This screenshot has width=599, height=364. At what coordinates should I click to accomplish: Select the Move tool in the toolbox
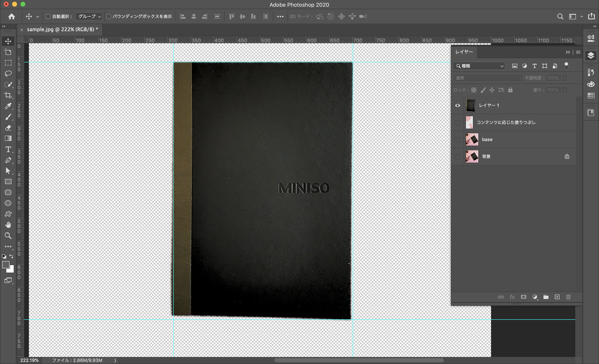(8, 41)
